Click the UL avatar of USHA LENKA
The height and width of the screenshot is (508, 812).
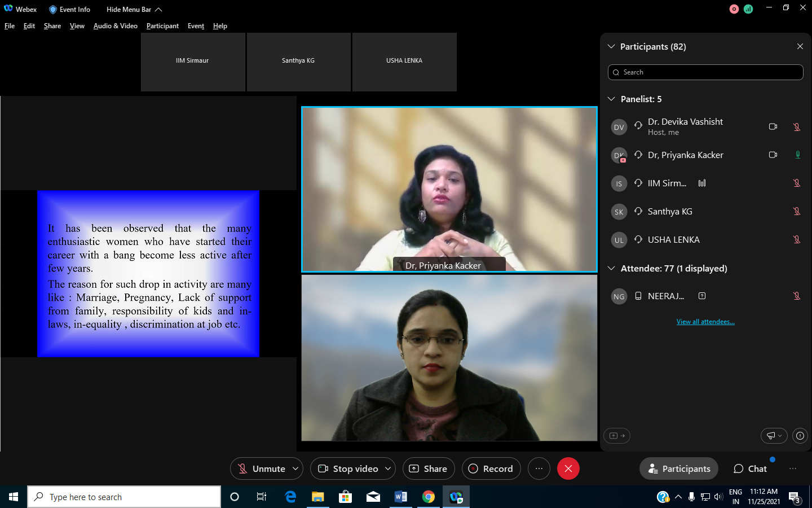tap(619, 240)
